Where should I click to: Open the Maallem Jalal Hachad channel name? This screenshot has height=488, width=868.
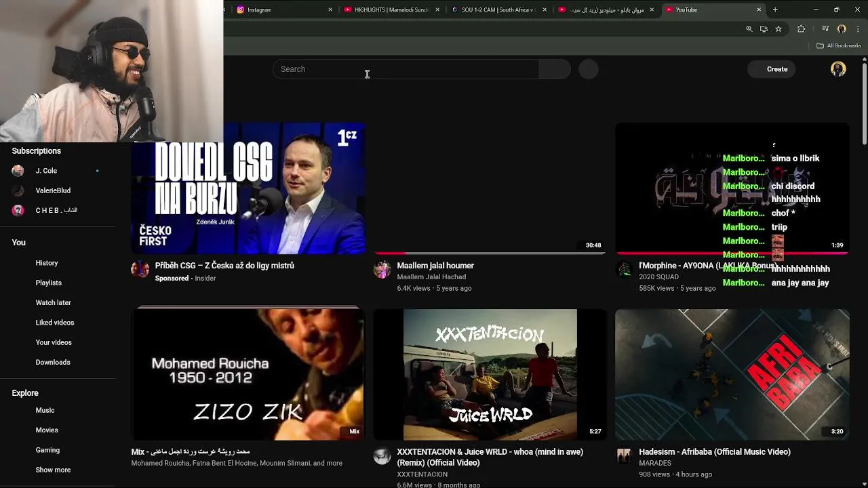click(x=431, y=277)
